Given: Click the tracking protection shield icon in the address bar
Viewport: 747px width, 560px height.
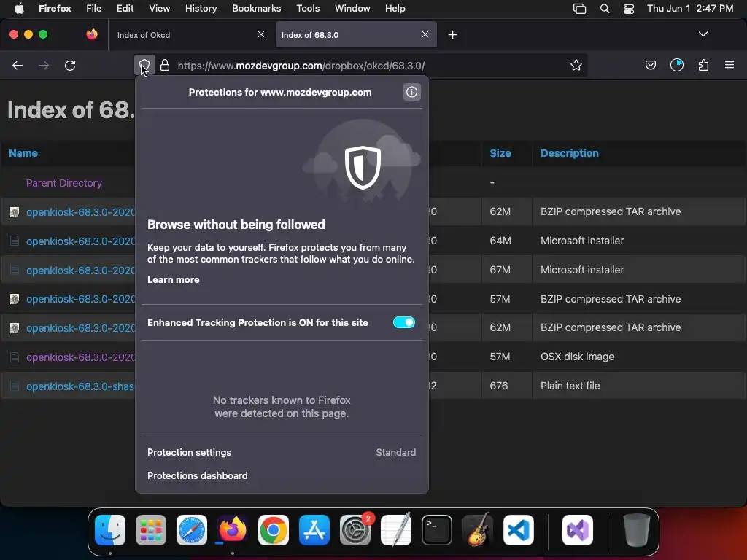Looking at the screenshot, I should click(144, 65).
